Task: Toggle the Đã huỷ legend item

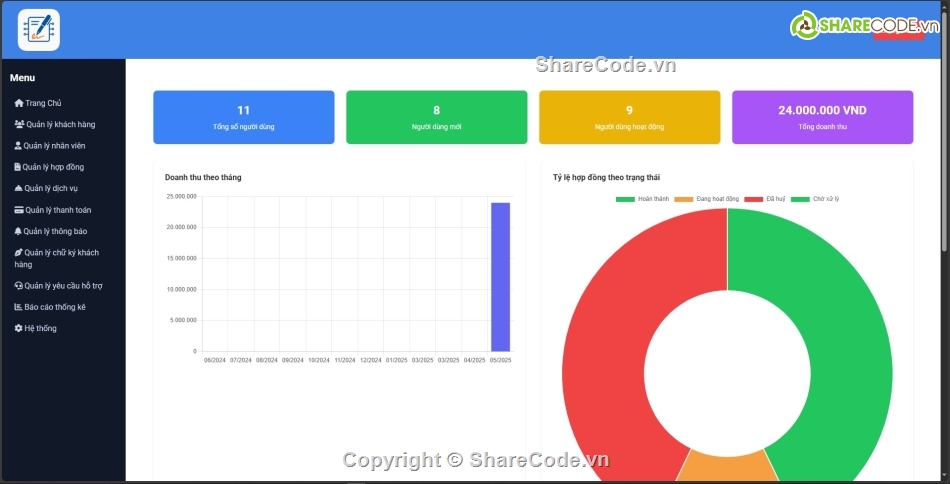Action: point(765,199)
